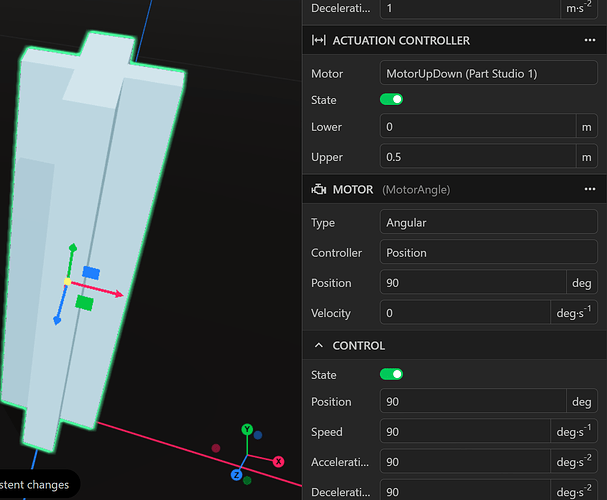Image resolution: width=607 pixels, height=500 pixels.
Task: Open the Actuation Controller three-dot menu
Action: click(x=590, y=41)
